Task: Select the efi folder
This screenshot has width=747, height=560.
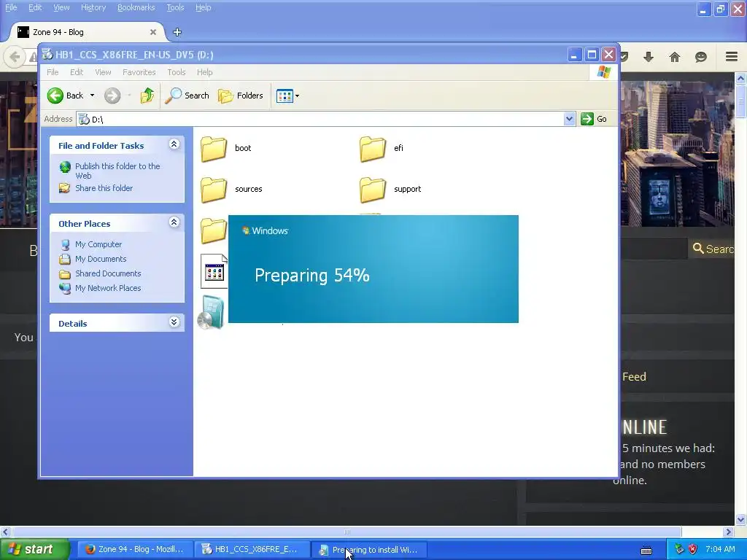Action: [381, 149]
